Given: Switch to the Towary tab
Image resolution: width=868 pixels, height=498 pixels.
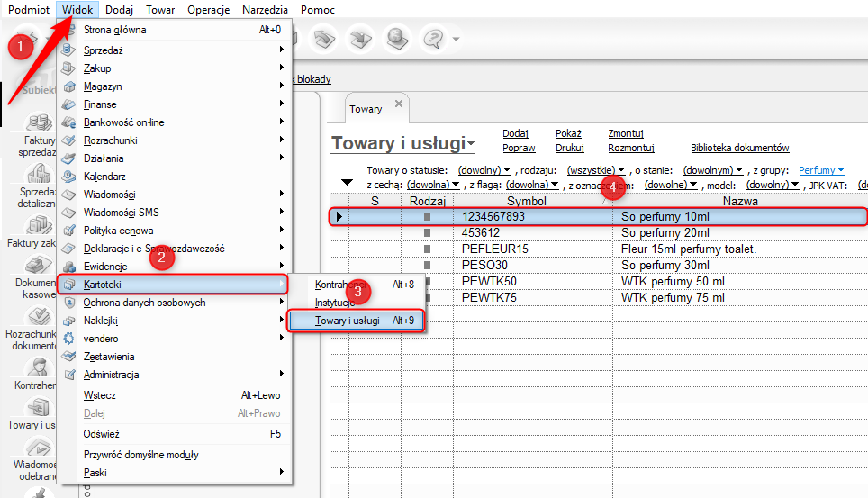Looking at the screenshot, I should (x=366, y=109).
